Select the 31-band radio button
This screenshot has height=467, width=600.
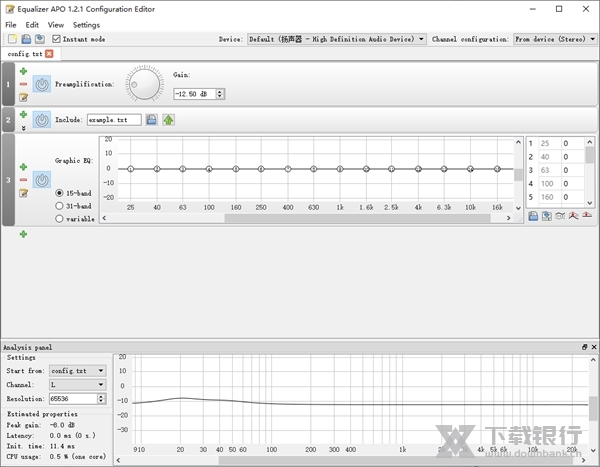(x=60, y=205)
